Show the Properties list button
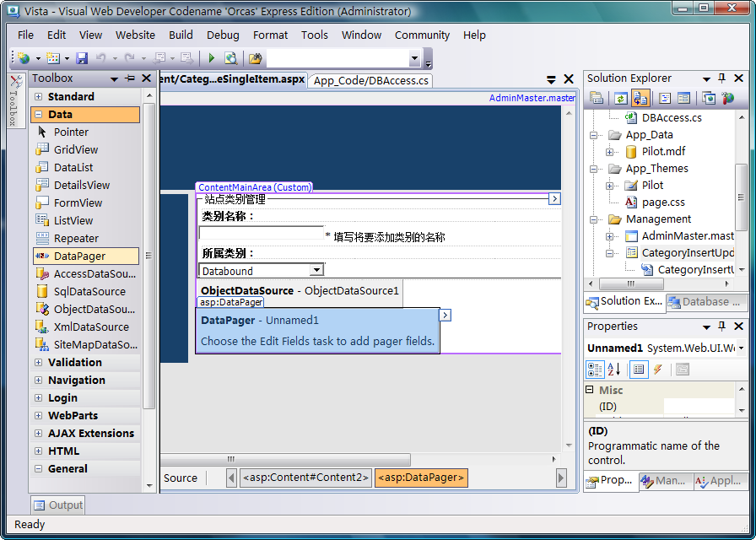 click(639, 370)
